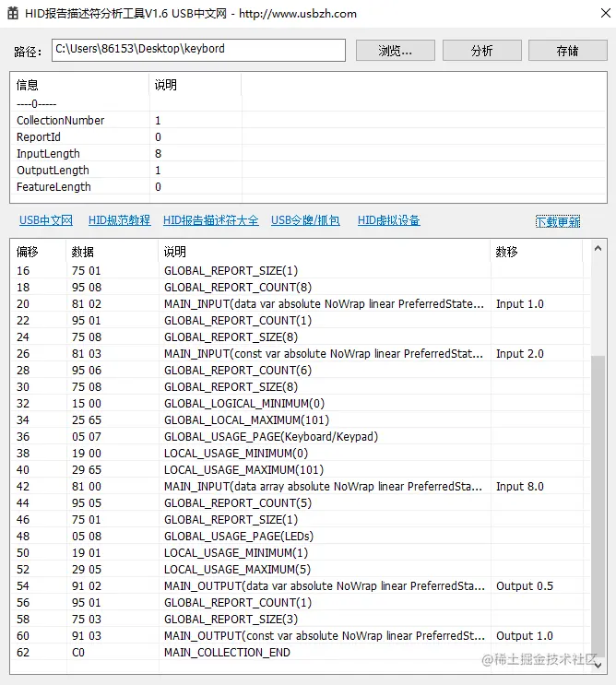
Task: Select LOCAL_USAGE_MAXIMUM(5) row
Action: tap(301, 569)
